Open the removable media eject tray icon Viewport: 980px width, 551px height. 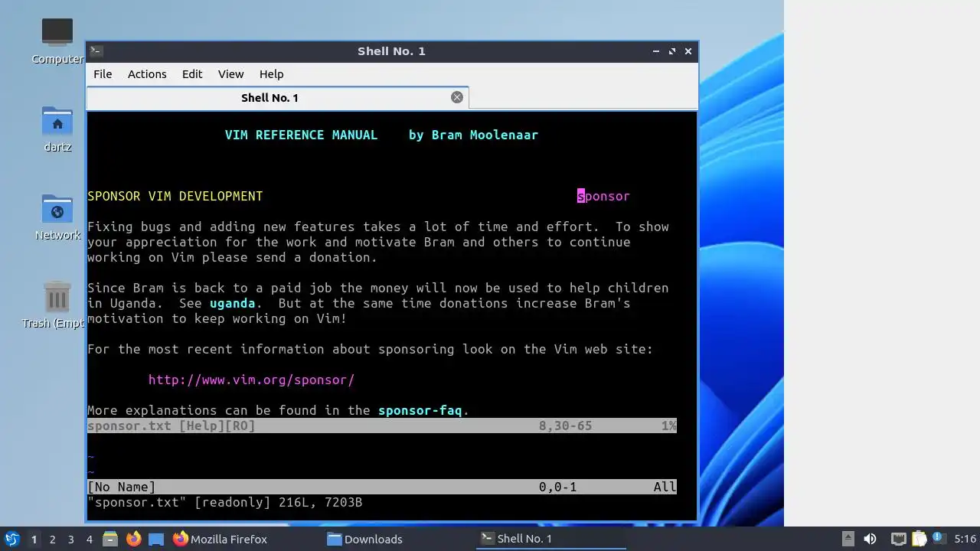848,539
